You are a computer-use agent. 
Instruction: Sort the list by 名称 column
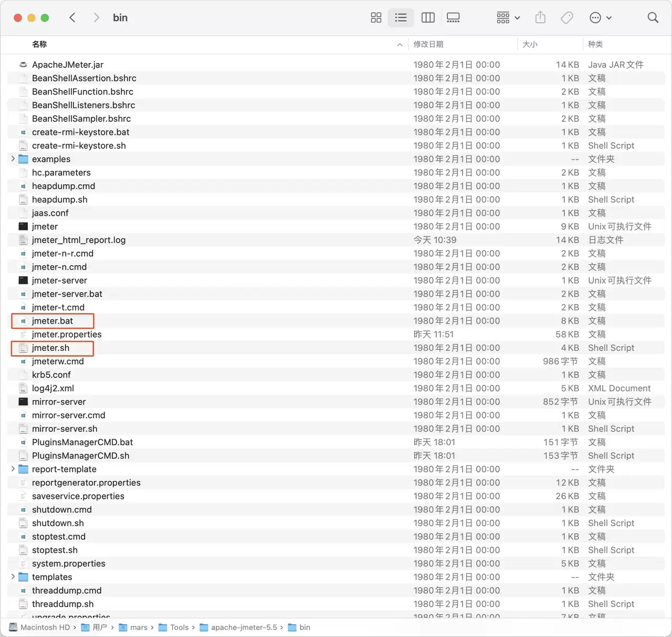click(39, 45)
